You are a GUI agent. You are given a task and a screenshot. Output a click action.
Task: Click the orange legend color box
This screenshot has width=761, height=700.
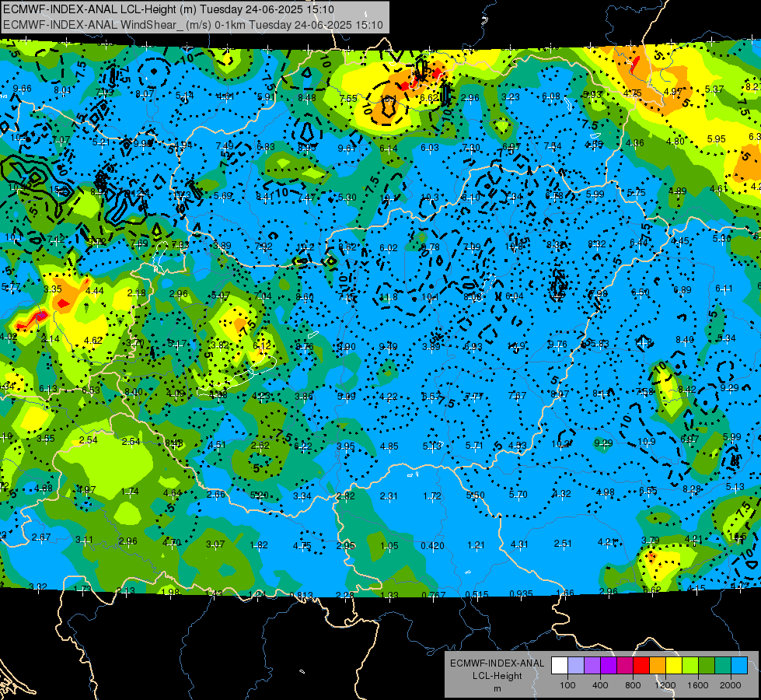658,666
